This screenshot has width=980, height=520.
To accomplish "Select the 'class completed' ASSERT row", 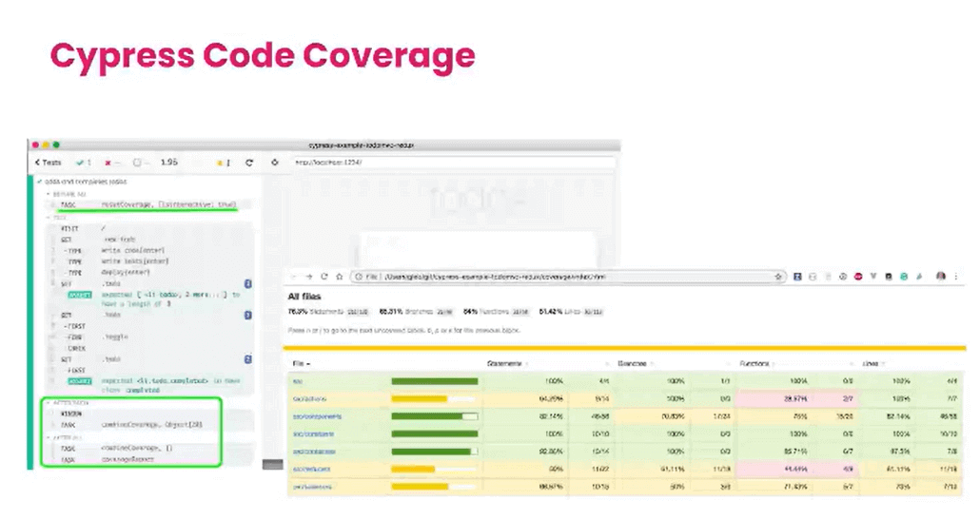I will coord(152,385).
